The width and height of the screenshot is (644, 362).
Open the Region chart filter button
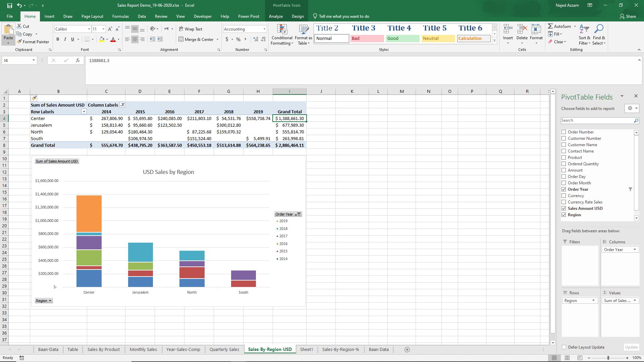[x=44, y=301]
